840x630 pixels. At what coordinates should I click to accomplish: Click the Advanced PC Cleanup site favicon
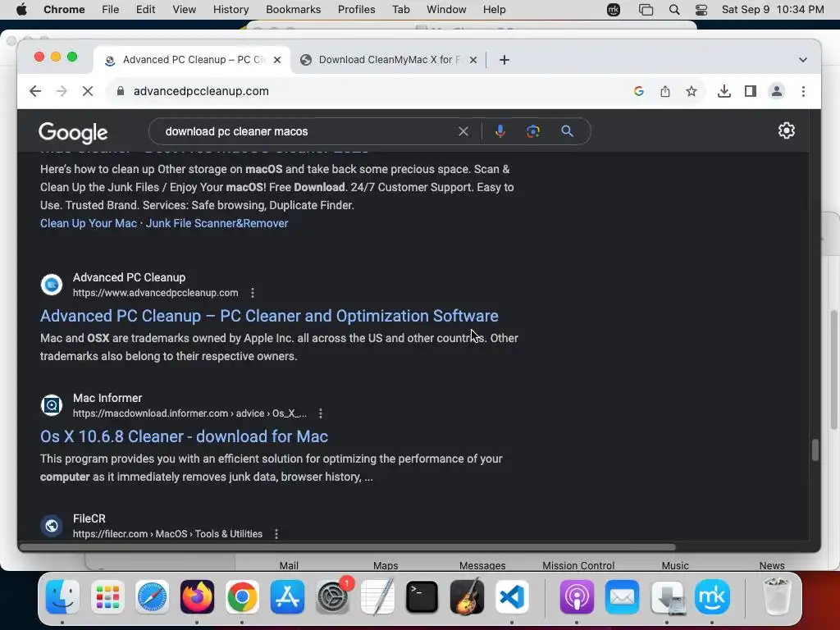click(x=52, y=285)
